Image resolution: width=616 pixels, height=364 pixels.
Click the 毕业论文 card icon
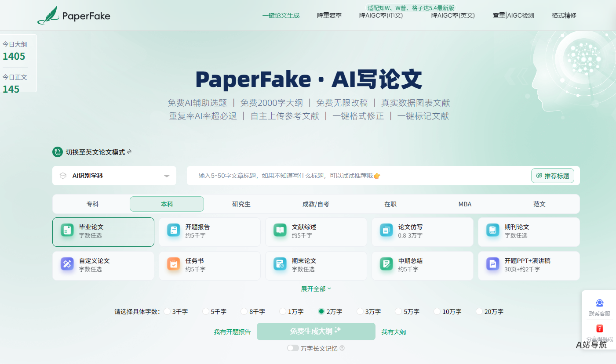click(67, 230)
